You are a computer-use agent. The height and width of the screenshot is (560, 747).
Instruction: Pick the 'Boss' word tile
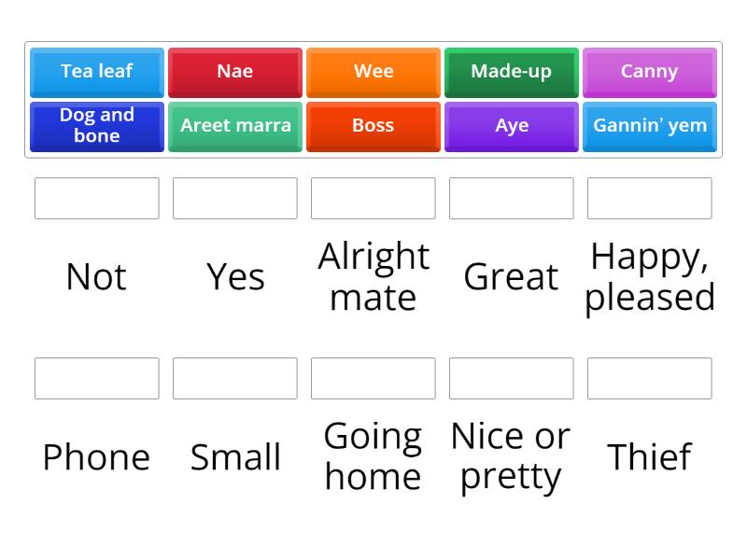point(373,126)
